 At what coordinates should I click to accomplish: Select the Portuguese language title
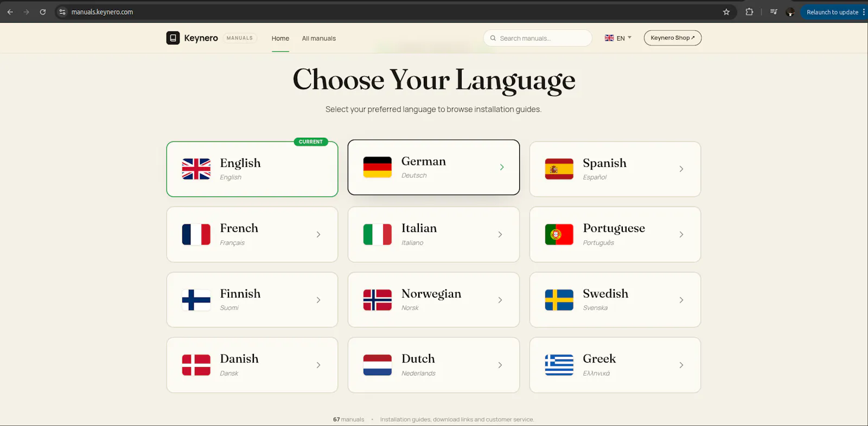pyautogui.click(x=614, y=229)
